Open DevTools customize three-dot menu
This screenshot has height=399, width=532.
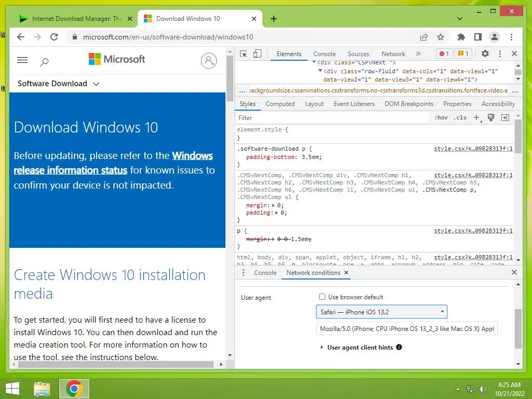(x=500, y=54)
